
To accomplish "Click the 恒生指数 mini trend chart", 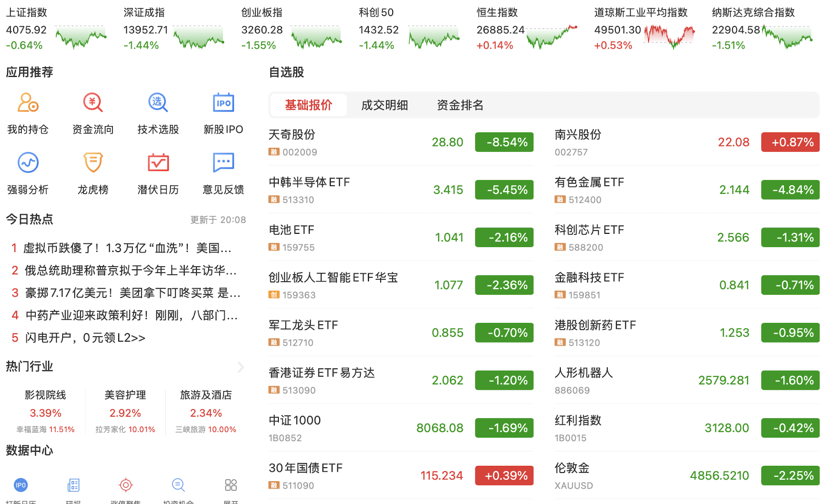I will 551,36.
